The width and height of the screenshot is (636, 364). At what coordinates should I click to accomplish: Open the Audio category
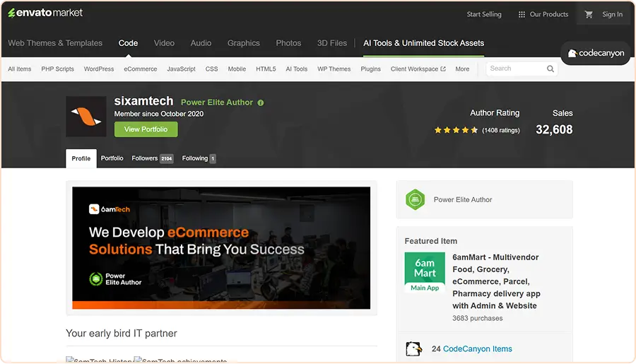(x=201, y=43)
